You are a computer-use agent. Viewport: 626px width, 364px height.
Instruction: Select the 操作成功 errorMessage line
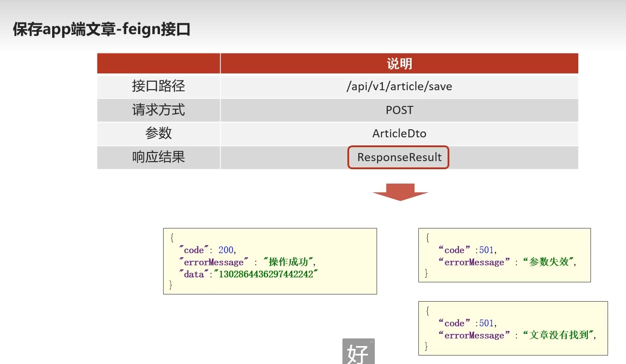point(248,262)
